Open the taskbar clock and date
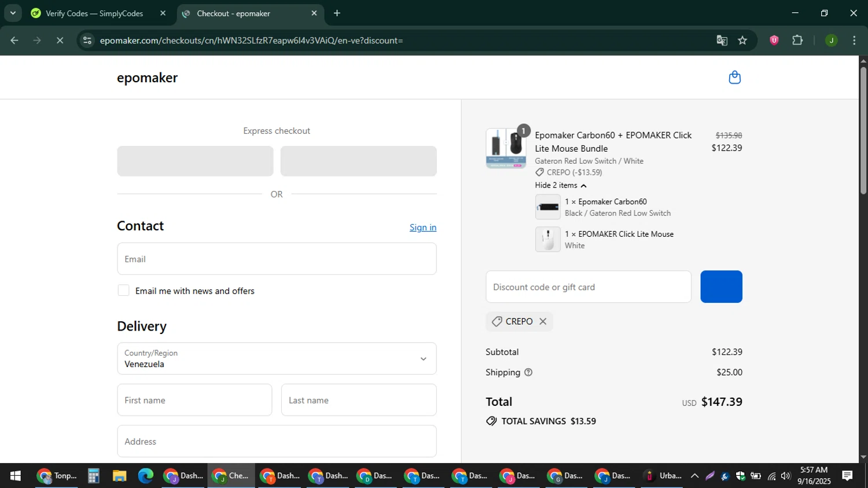868x488 pixels. tap(814, 476)
